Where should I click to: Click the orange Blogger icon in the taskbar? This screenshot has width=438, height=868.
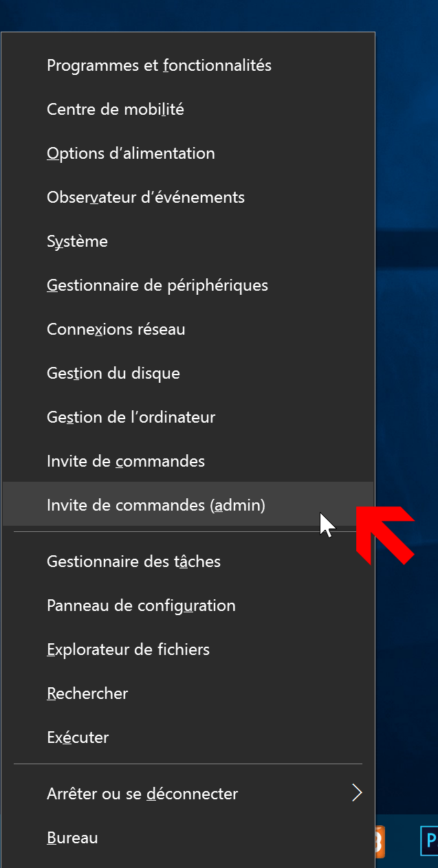point(380,841)
